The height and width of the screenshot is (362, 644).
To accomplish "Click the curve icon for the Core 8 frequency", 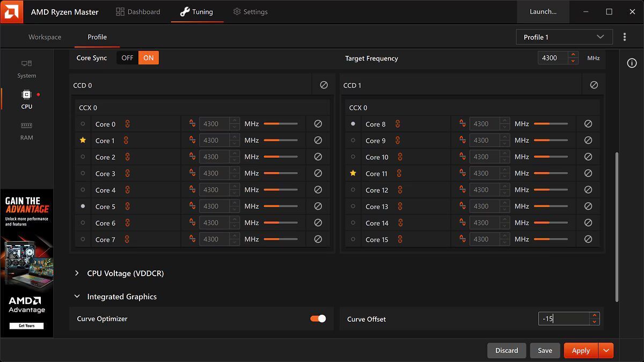I will coord(462,124).
